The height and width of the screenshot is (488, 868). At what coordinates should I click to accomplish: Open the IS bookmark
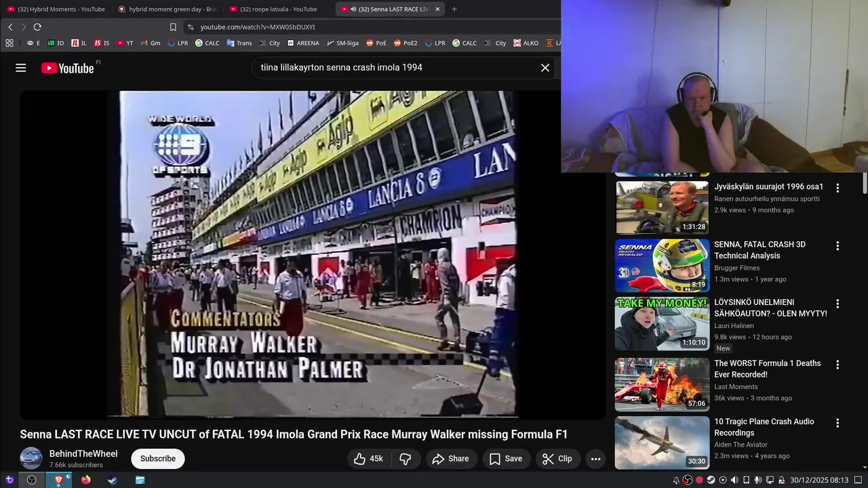click(102, 43)
